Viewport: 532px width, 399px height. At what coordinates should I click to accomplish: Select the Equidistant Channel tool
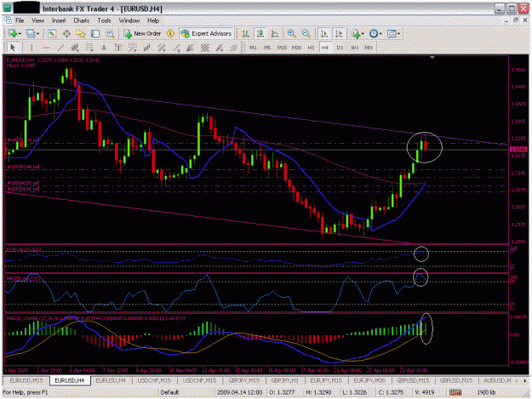point(75,48)
